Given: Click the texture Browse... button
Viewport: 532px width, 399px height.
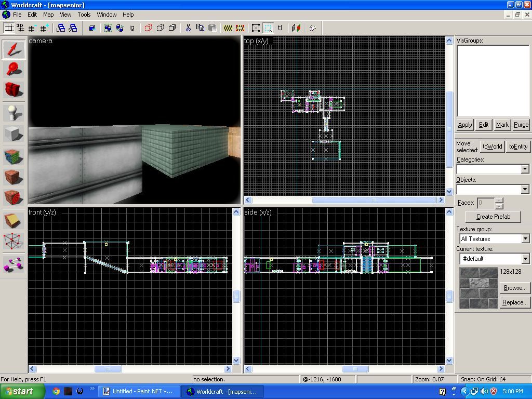Looking at the screenshot, I should pos(515,288).
